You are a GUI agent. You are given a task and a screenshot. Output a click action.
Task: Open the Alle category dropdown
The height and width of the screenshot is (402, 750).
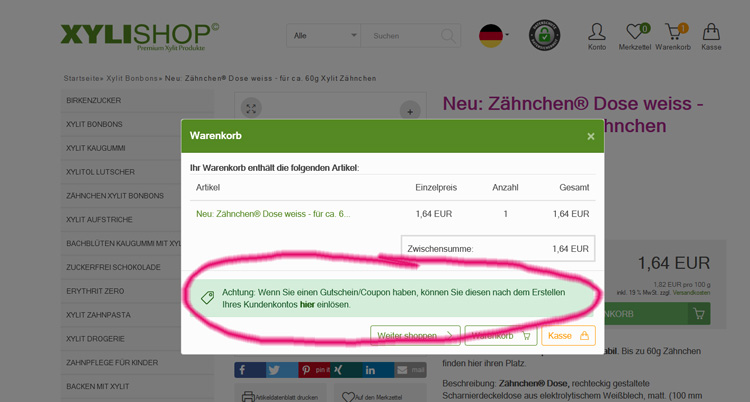[324, 36]
